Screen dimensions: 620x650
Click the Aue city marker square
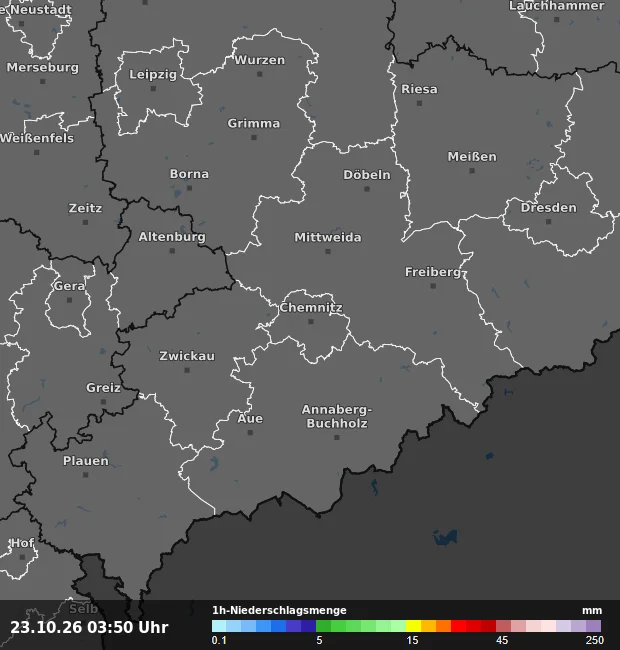click(250, 433)
